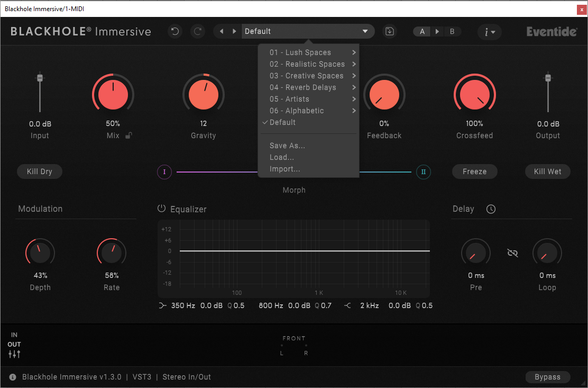Choose the checked Default preset entry
Screen dimensions: 588x388
(309, 122)
